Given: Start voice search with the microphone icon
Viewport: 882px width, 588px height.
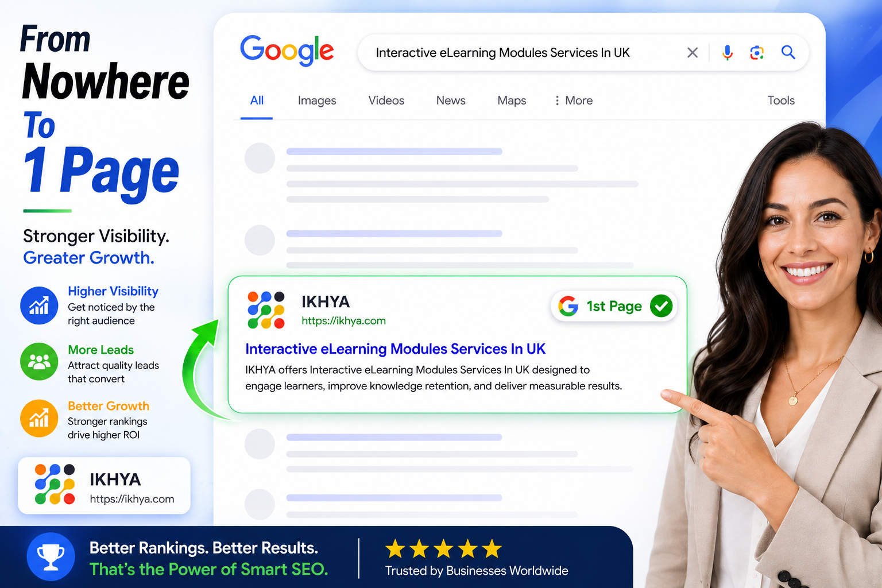Looking at the screenshot, I should tap(728, 53).
